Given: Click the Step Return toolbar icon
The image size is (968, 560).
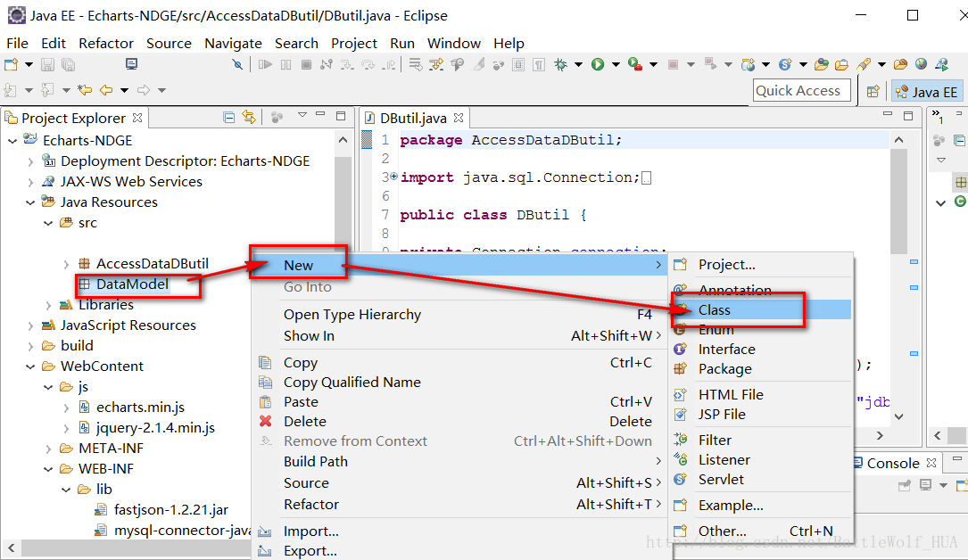Looking at the screenshot, I should click(x=389, y=64).
